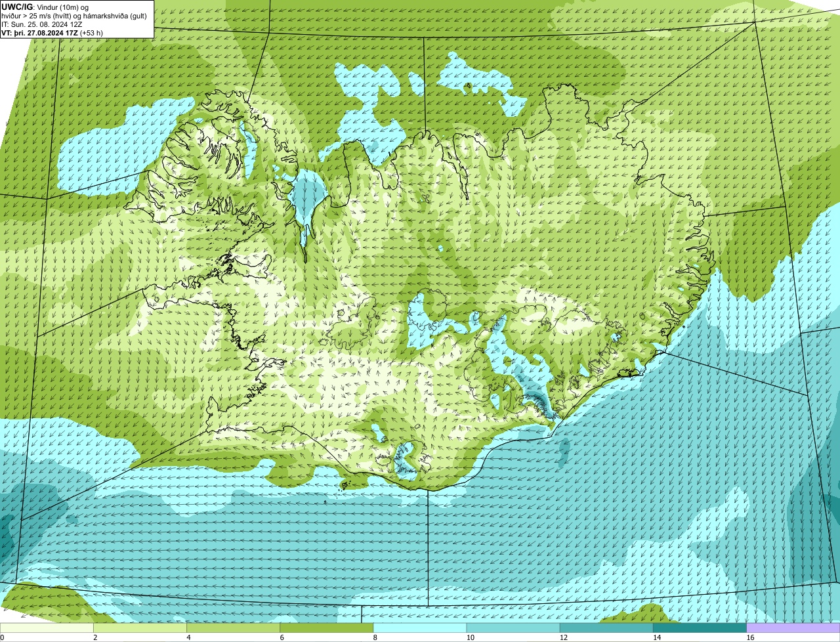Click the legend scale label "14"
Screen dimensions: 840x642
(x=657, y=637)
